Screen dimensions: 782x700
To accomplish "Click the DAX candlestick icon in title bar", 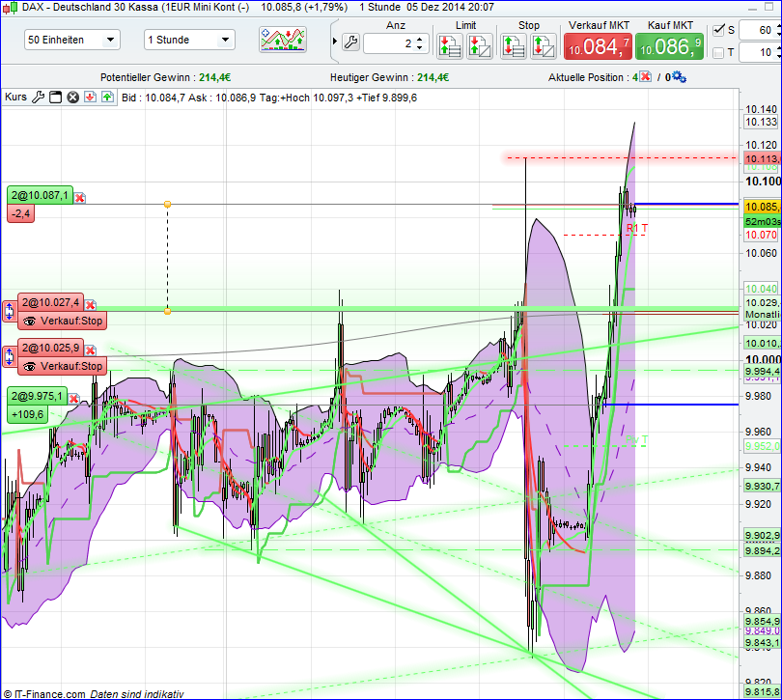I will [x=11, y=7].
